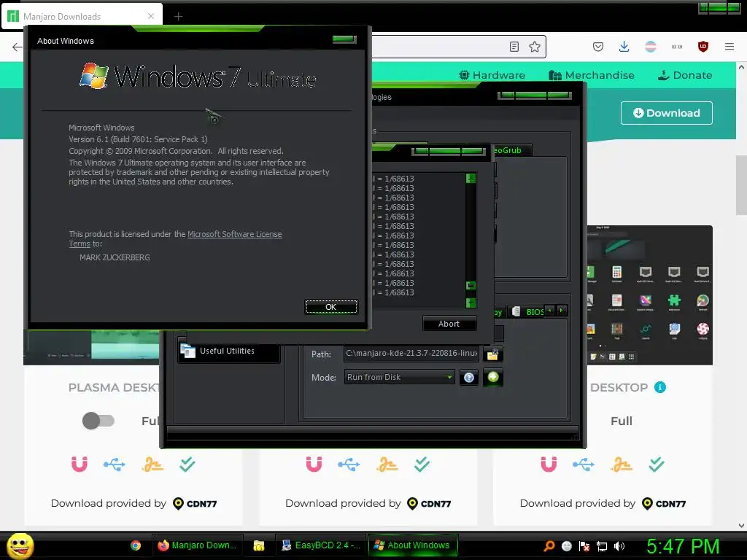The image size is (747, 560).
Task: Click the right card signature icon
Action: (622, 464)
